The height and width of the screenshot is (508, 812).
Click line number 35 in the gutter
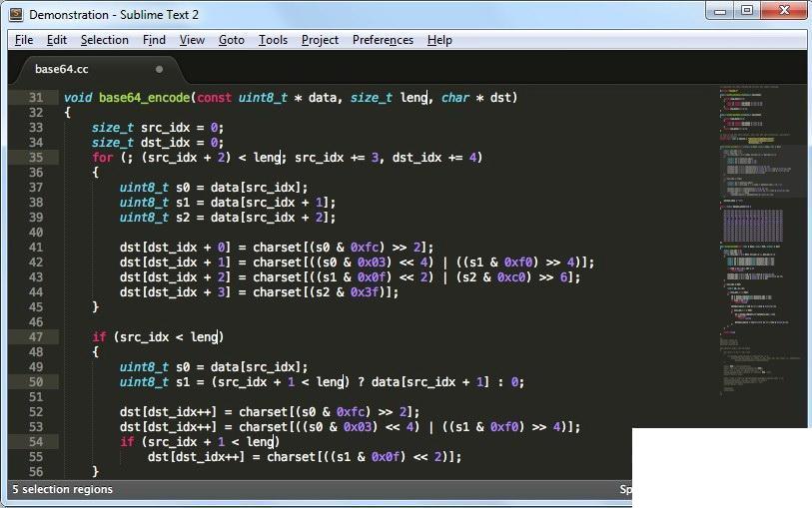coord(36,158)
